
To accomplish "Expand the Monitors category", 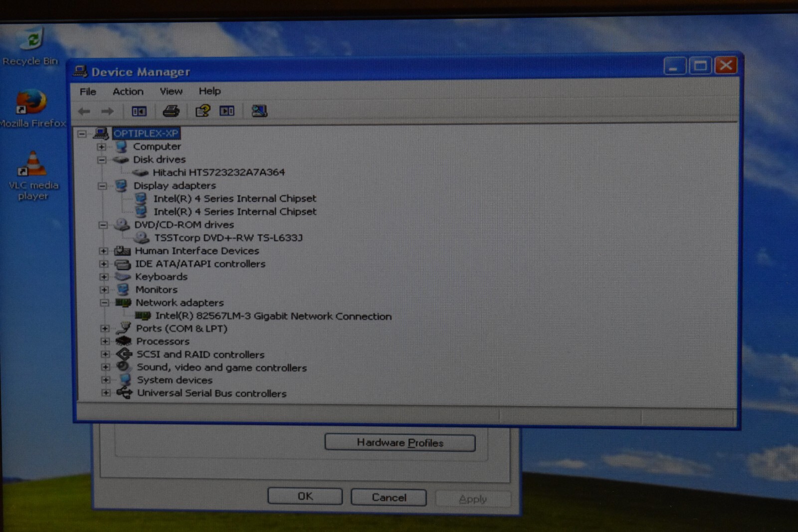I will click(104, 290).
